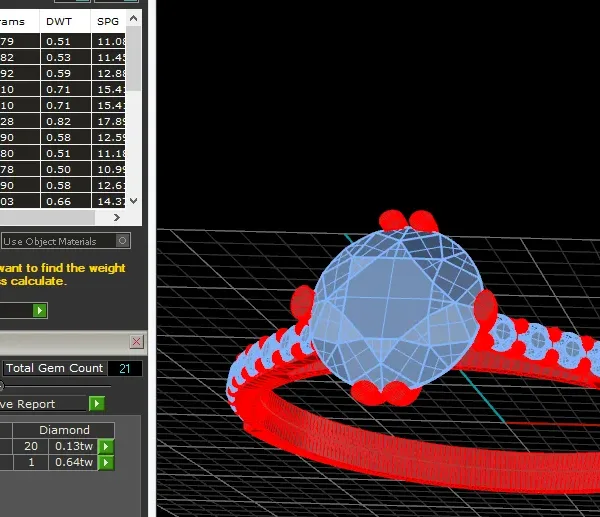Select the Total Gem Count value 21

[125, 369]
